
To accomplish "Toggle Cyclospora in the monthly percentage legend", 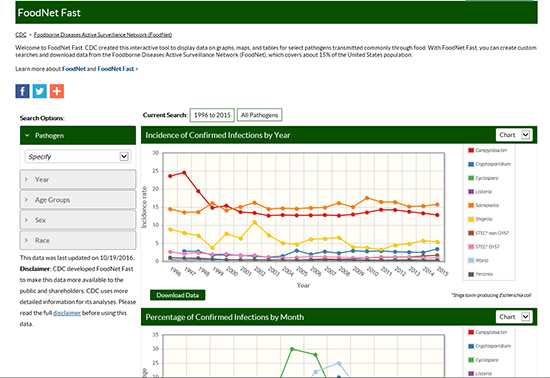I will click(x=483, y=360).
